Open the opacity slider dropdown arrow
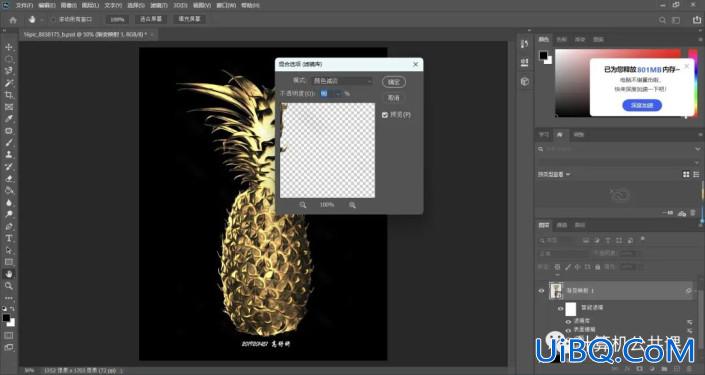The height and width of the screenshot is (375, 705). [x=338, y=94]
